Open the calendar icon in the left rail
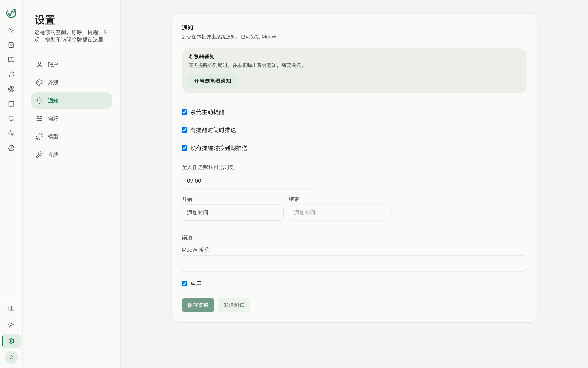This screenshot has width=588, height=368. [11, 104]
